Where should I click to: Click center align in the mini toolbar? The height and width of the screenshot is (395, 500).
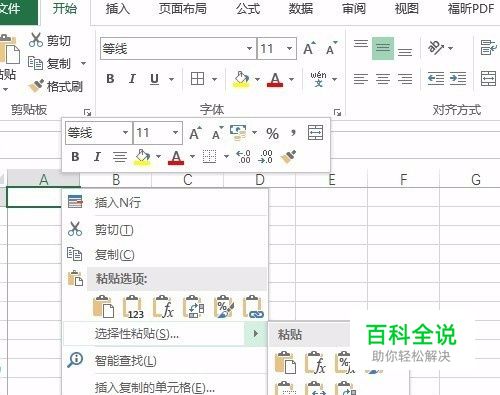[x=120, y=157]
